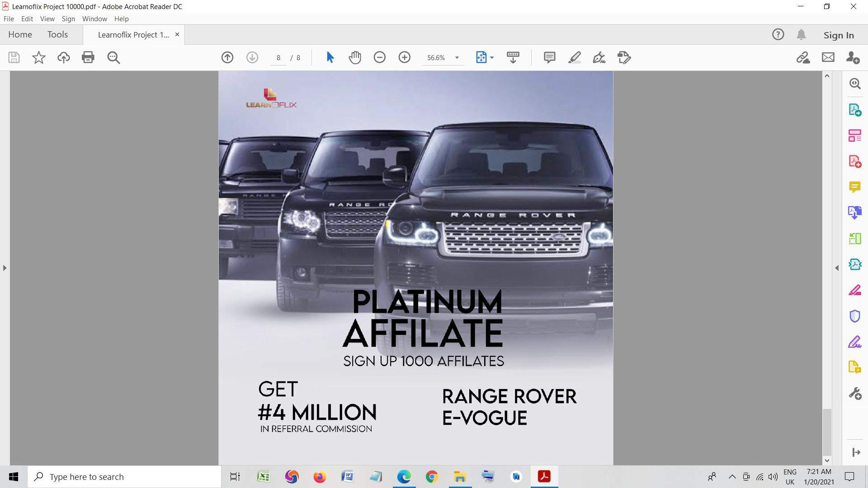Open the search tools icon in right pane

tap(855, 84)
